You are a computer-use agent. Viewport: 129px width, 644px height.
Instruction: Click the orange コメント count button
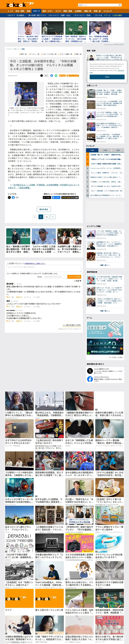click(x=73, y=75)
